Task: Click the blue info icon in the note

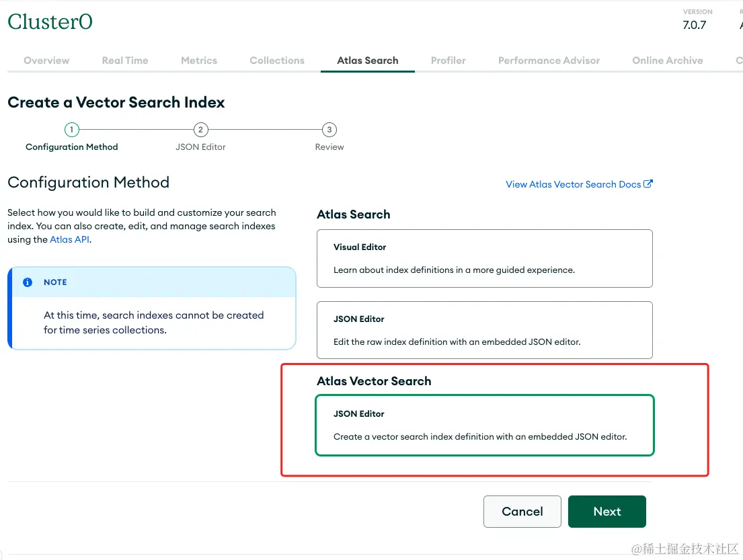Action: tap(28, 282)
